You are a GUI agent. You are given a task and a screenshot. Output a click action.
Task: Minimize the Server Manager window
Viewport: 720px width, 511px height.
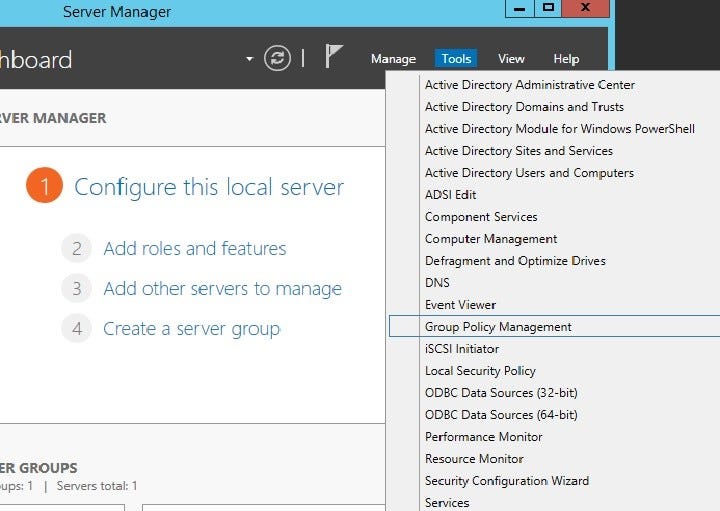(x=520, y=8)
